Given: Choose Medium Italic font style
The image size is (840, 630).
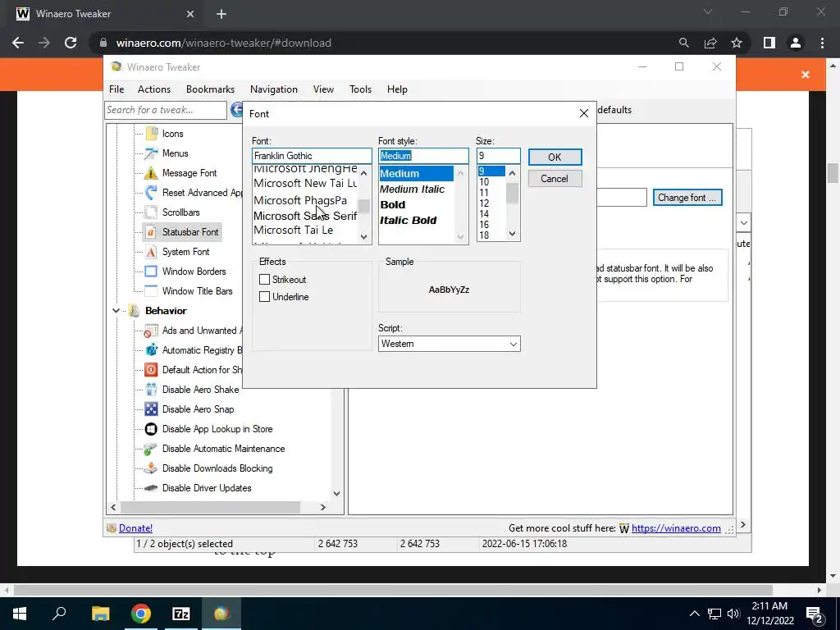Looking at the screenshot, I should (412, 189).
